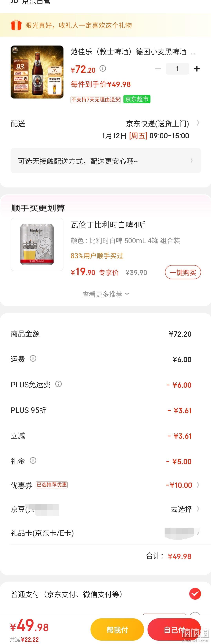Click the yellow 帮我付 button
This screenshot has width=211, height=644.
coord(117,629)
